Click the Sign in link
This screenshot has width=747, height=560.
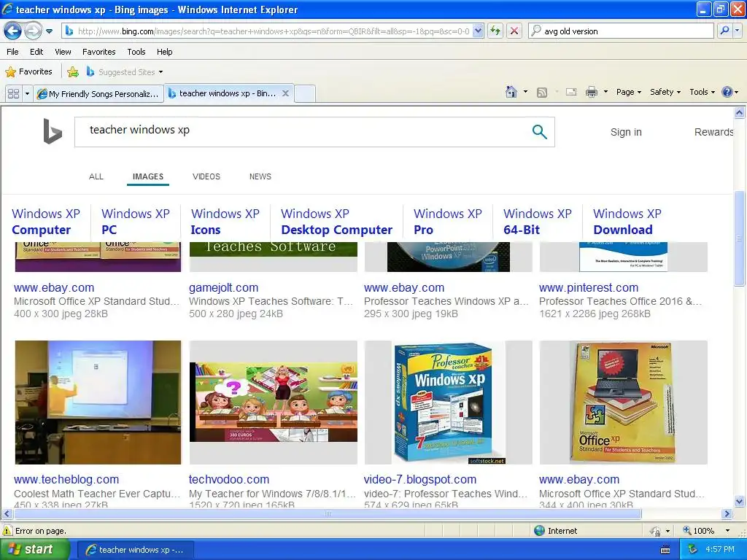click(x=626, y=132)
